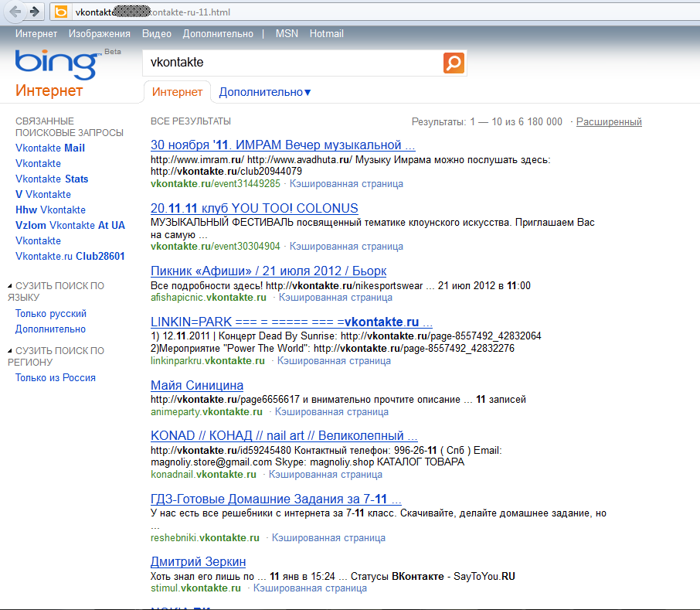Open Изображения in the top navigation
Image resolution: width=700 pixels, height=610 pixels.
[x=99, y=34]
